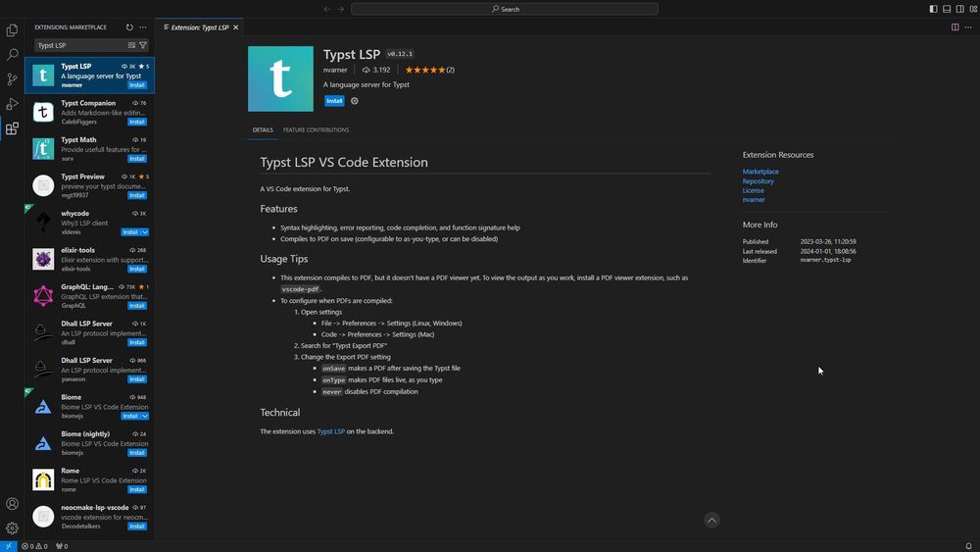Screen dimensions: 980x552
Task: Install Dhall LSP Server by dhall
Action: point(137,342)
